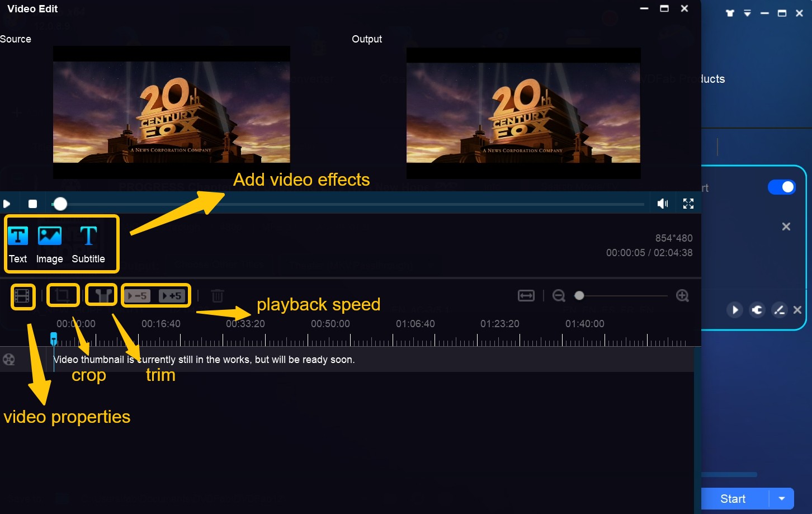Add a Text effect to video
Viewport: 812px width, 514px height.
pos(18,244)
